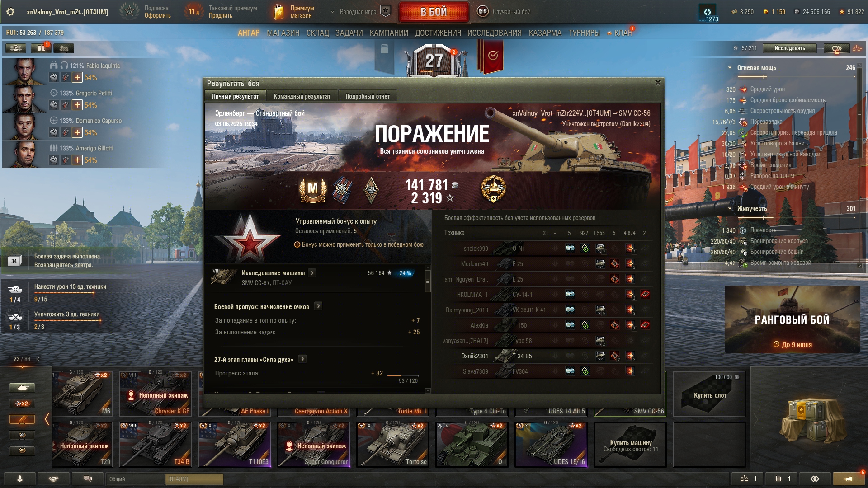Open the contacts handshake icon
868x488 pixels.
53,479
